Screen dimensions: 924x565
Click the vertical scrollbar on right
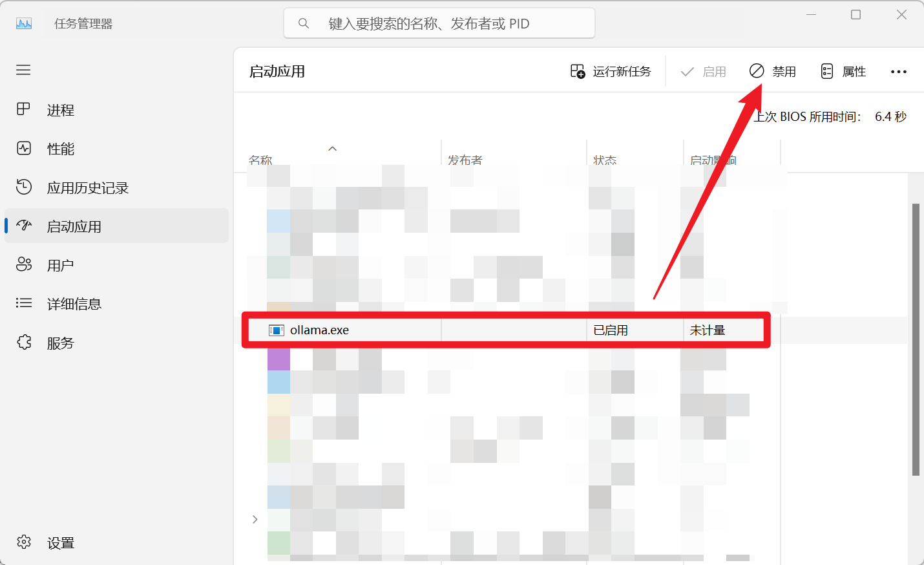pyautogui.click(x=916, y=336)
